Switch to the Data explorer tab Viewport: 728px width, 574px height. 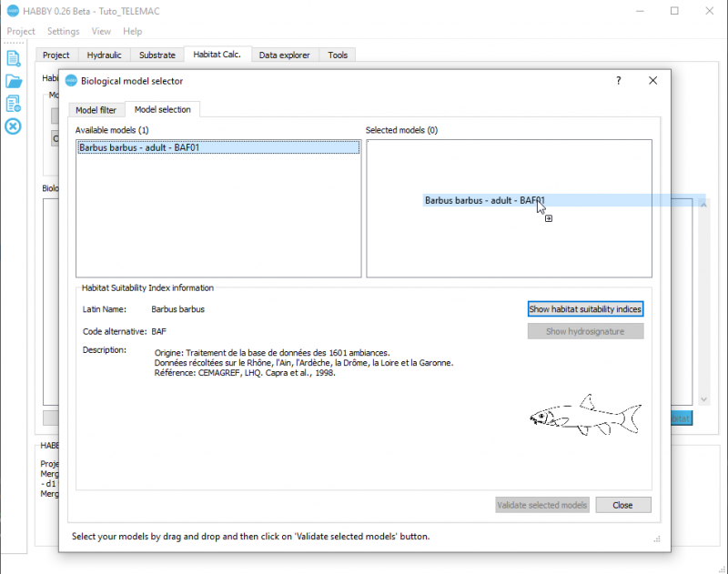coord(285,55)
